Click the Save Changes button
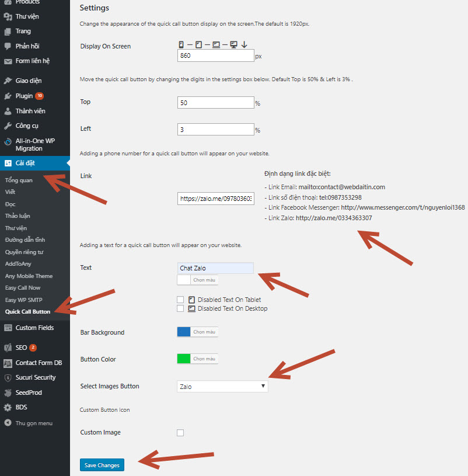This screenshot has height=476, width=468. point(102,465)
